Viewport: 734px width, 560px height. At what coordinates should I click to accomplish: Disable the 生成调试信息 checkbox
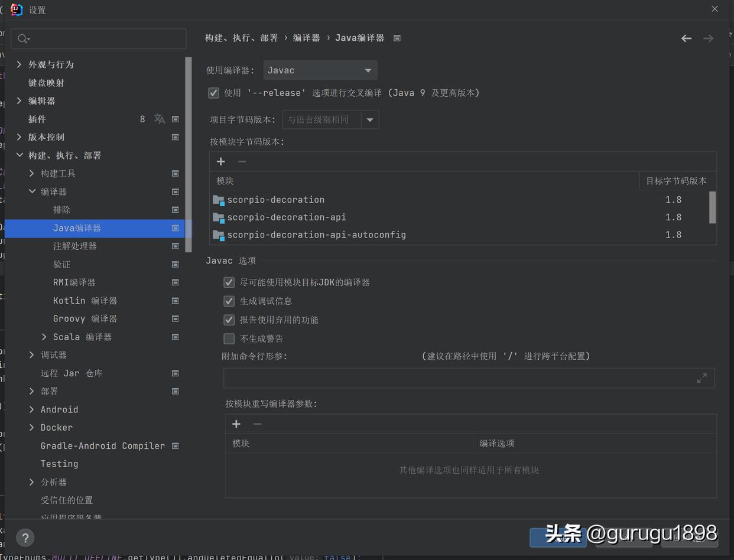click(x=229, y=301)
